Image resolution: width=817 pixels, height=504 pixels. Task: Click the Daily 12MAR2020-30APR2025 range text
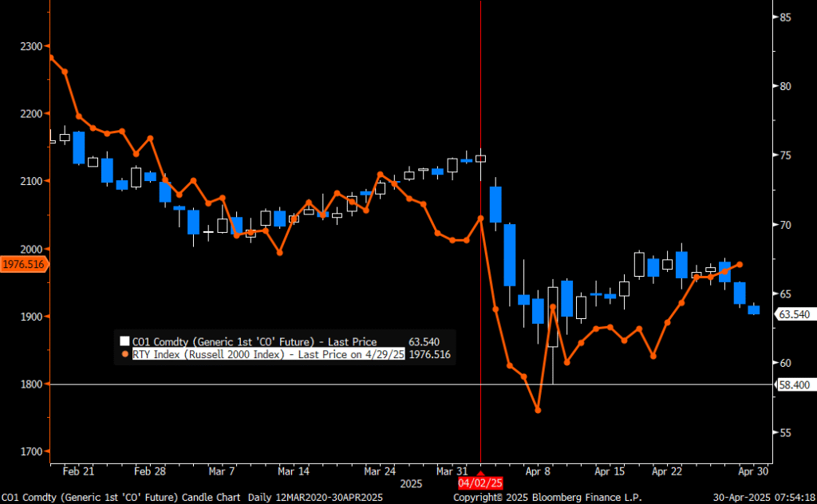(315, 498)
